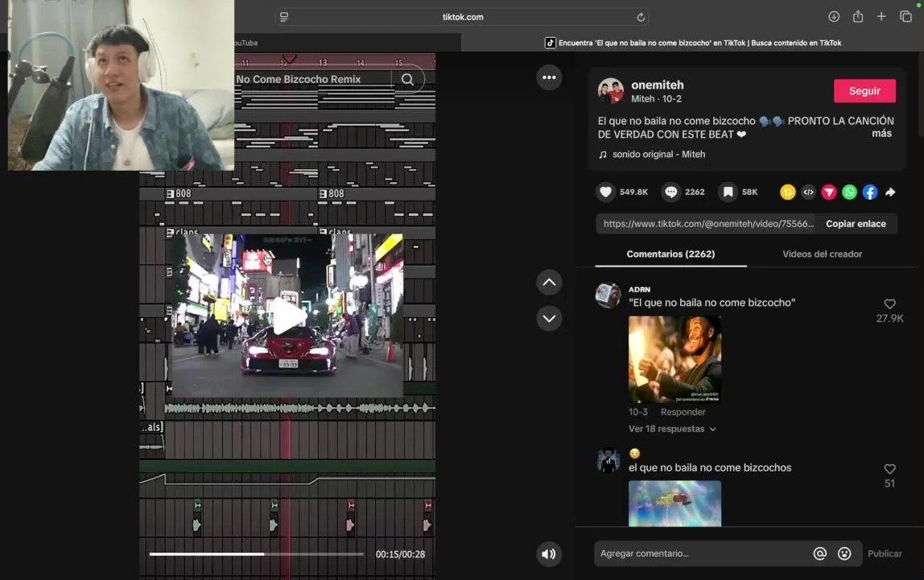The height and width of the screenshot is (580, 924).
Task: Open the Safari share icon
Action: tap(857, 17)
